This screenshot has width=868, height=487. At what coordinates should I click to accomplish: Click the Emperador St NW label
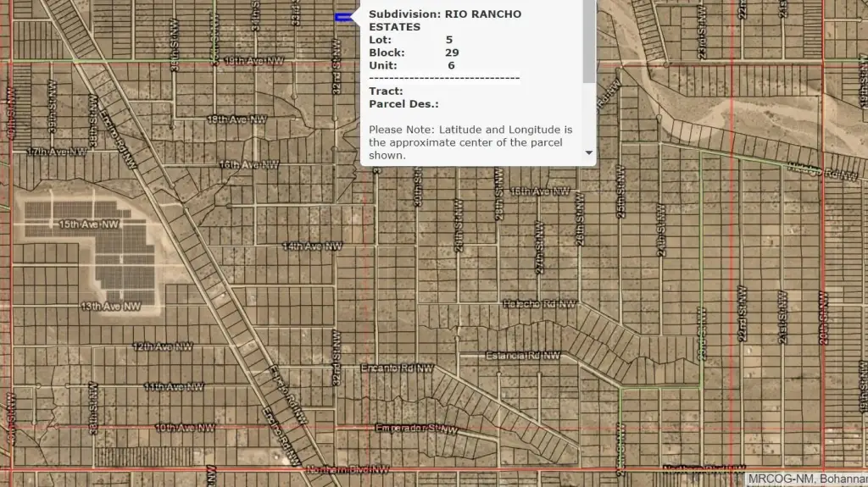[416, 429]
